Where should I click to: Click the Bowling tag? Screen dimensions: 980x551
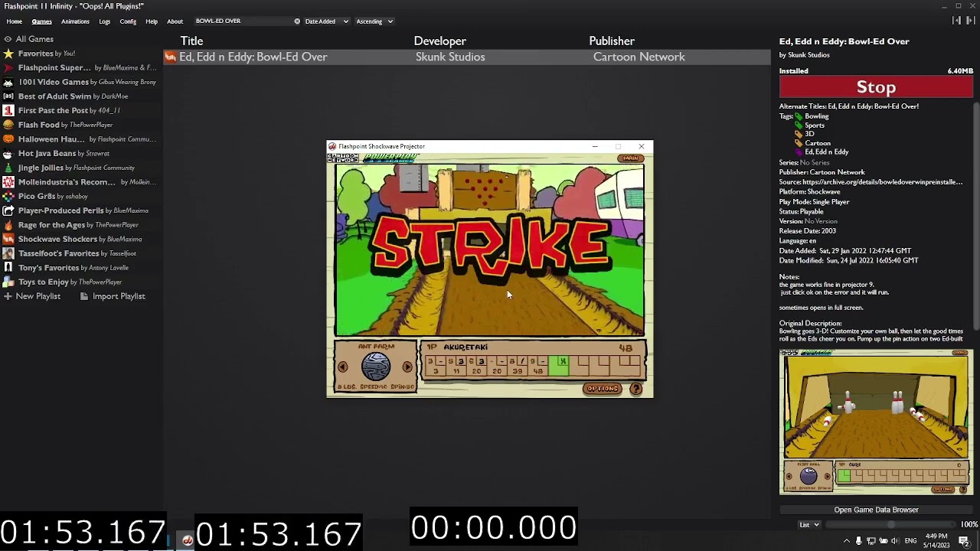click(x=816, y=116)
